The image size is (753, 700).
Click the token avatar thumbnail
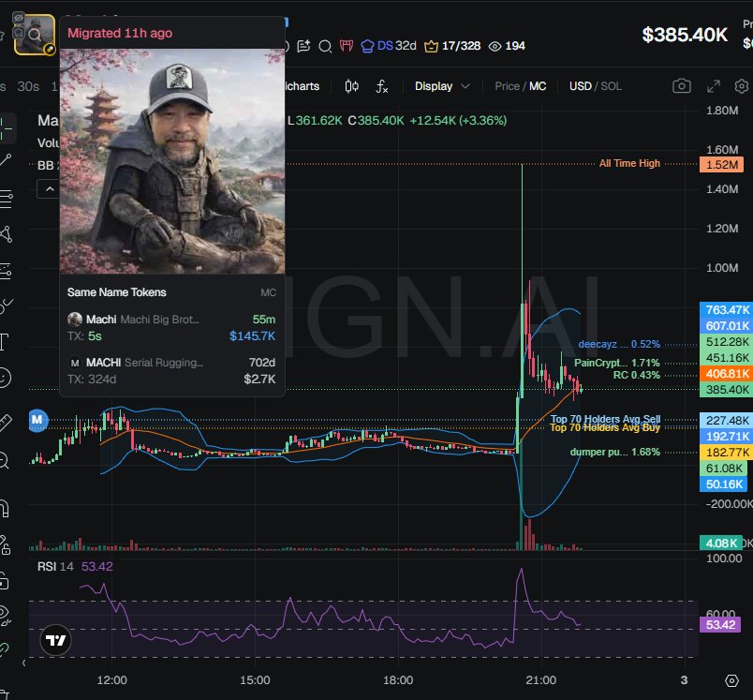(35, 35)
